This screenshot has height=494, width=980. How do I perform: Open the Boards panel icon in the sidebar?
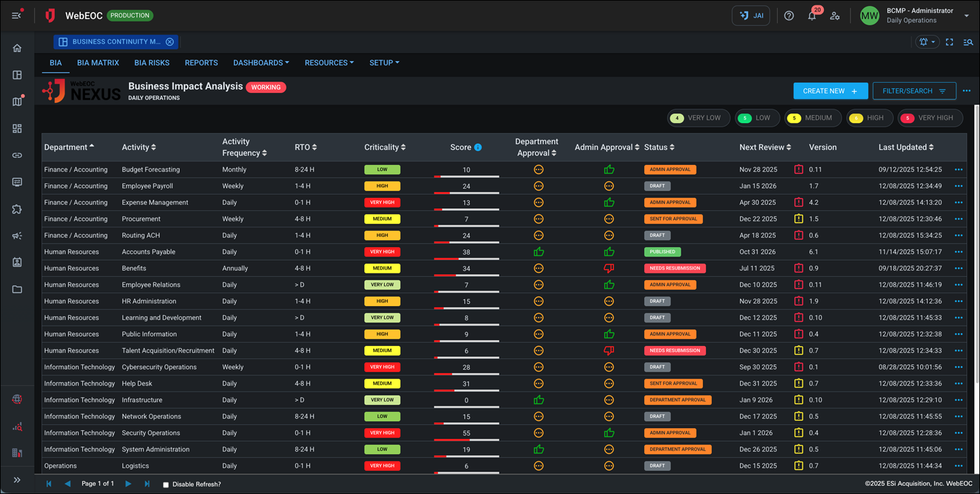click(17, 75)
